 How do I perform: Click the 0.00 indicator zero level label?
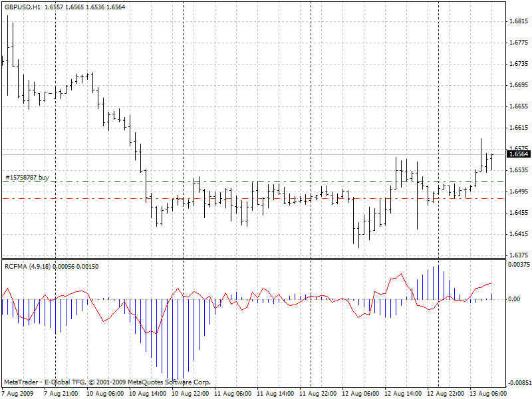514,299
